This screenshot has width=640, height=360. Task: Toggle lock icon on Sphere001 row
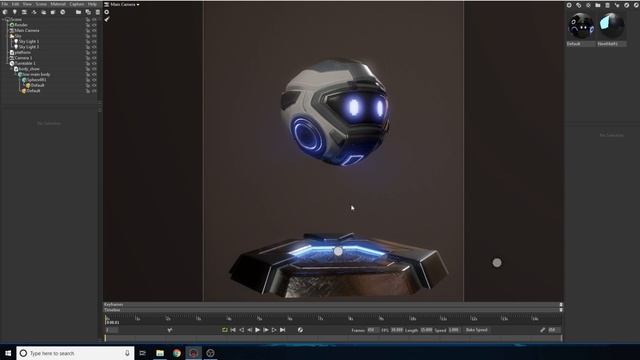click(x=88, y=80)
